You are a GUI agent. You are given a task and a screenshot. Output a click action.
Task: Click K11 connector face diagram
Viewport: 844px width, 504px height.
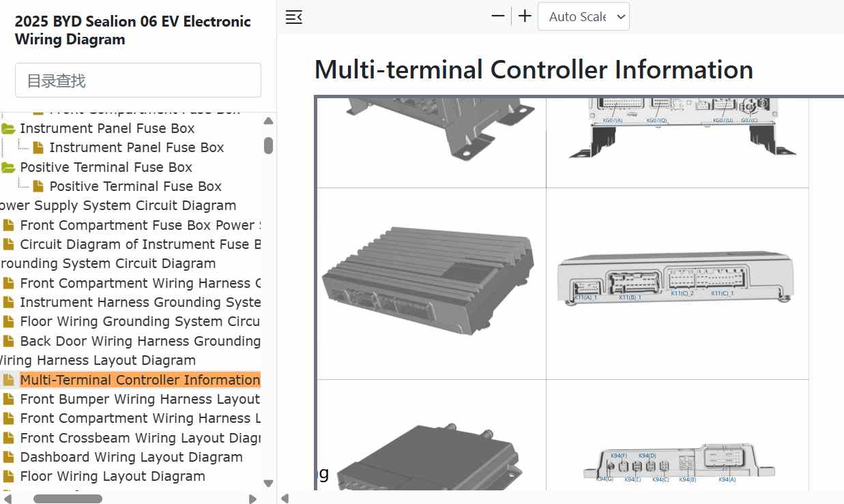675,278
